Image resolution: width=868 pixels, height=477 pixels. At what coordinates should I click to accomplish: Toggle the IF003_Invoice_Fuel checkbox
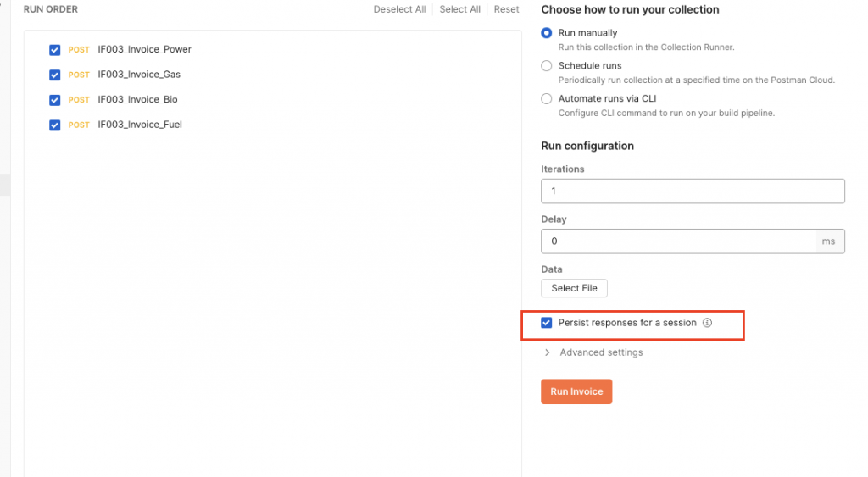click(55, 125)
